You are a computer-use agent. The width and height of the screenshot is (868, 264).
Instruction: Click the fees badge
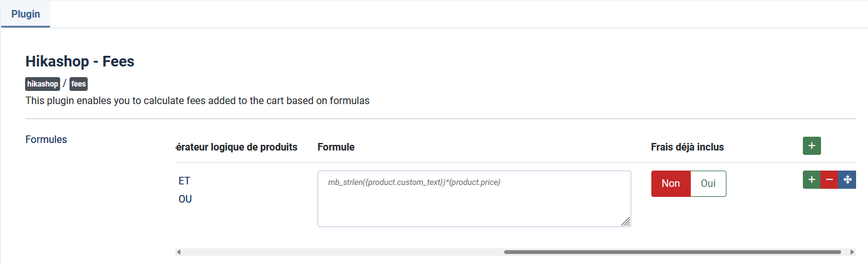click(x=78, y=84)
